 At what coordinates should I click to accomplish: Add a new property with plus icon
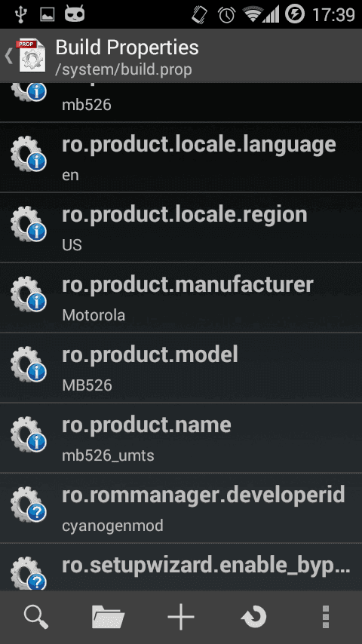[181, 617]
